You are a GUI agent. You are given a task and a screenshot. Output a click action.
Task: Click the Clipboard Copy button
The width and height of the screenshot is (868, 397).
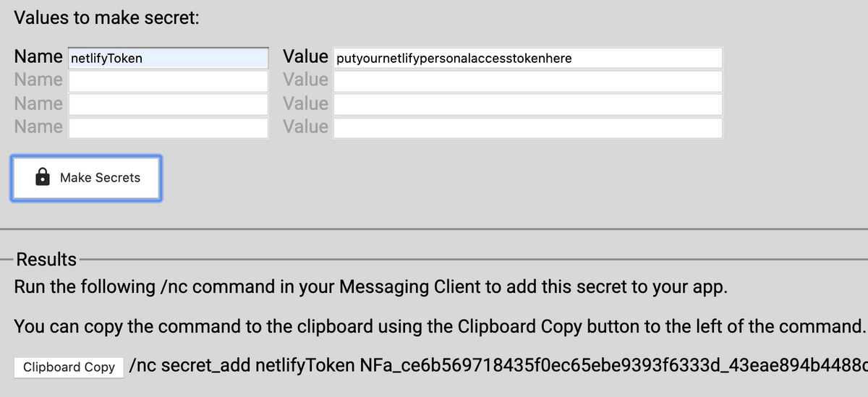[x=69, y=367]
